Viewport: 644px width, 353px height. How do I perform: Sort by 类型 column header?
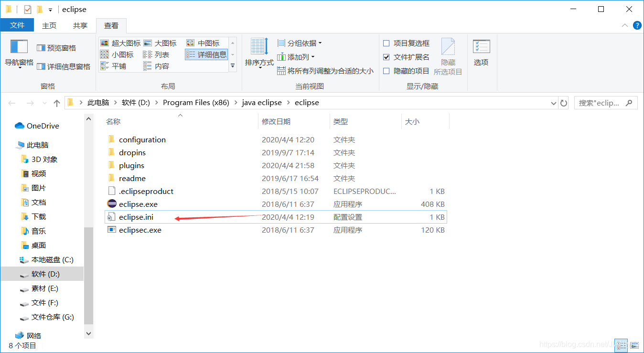point(365,122)
